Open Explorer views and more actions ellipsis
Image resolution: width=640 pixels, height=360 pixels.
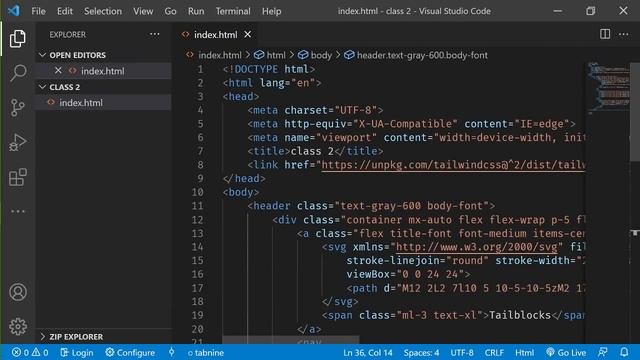(155, 34)
